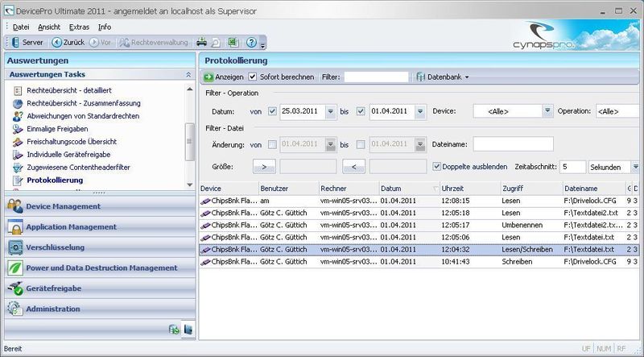Open the Ansicht menu
644x357 pixels.
tap(49, 27)
